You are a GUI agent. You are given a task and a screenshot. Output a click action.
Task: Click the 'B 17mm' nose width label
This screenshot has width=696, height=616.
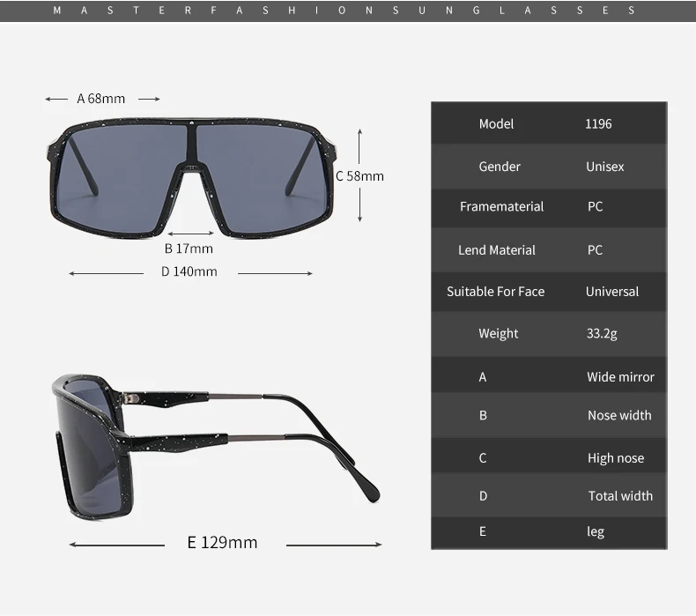pos(189,249)
